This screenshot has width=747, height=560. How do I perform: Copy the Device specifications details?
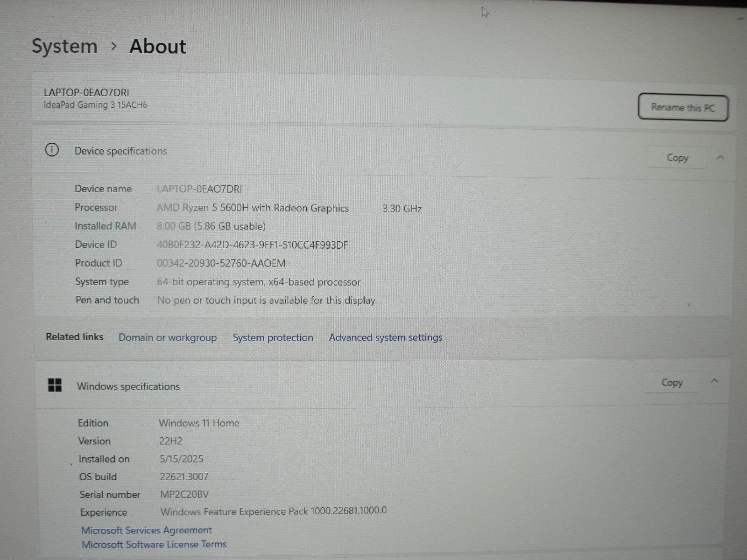tap(677, 157)
